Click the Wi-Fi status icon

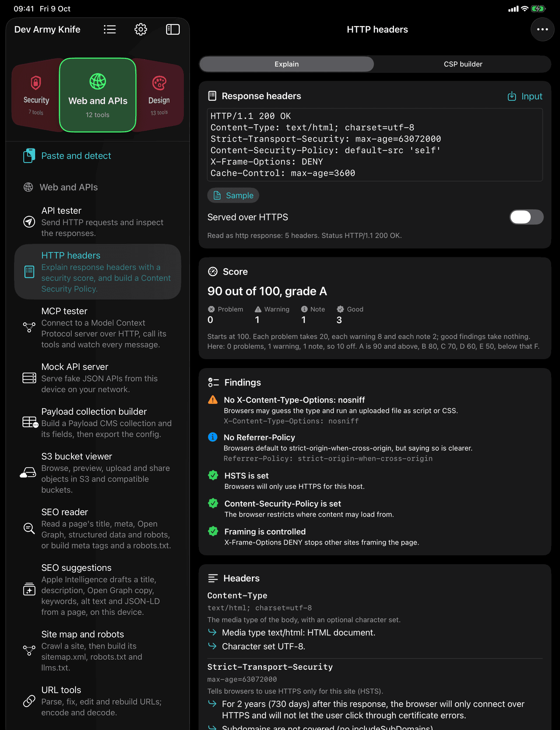(525, 9)
